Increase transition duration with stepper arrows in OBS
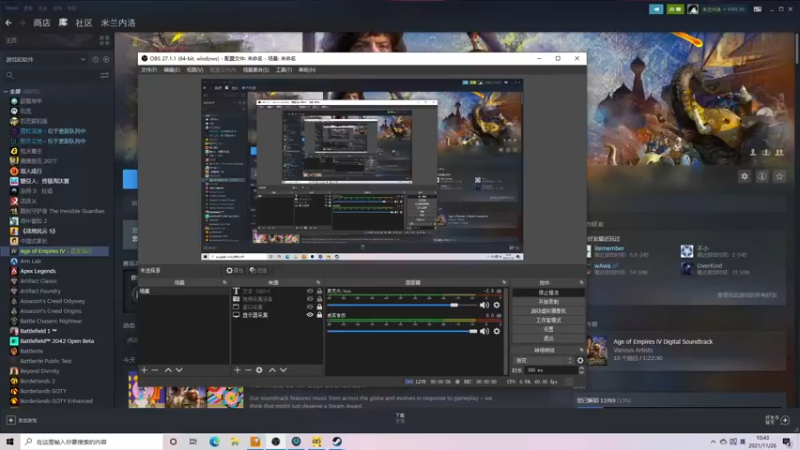The height and width of the screenshot is (450, 800). tap(581, 368)
